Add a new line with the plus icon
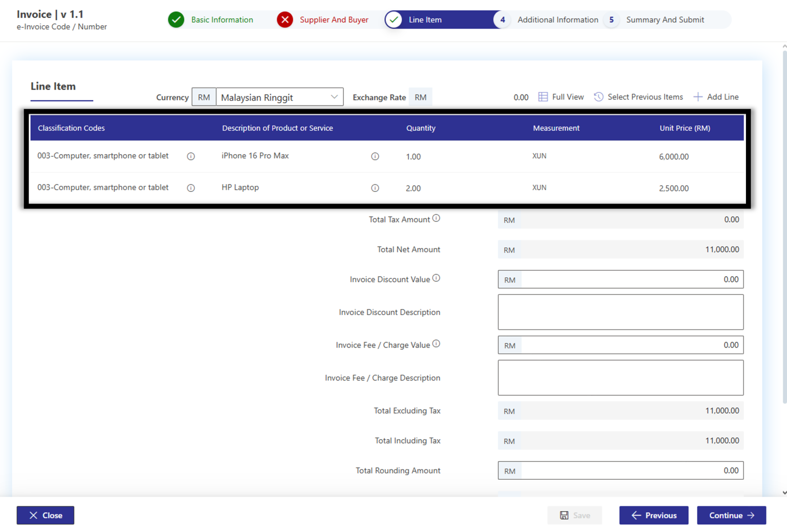 point(698,96)
